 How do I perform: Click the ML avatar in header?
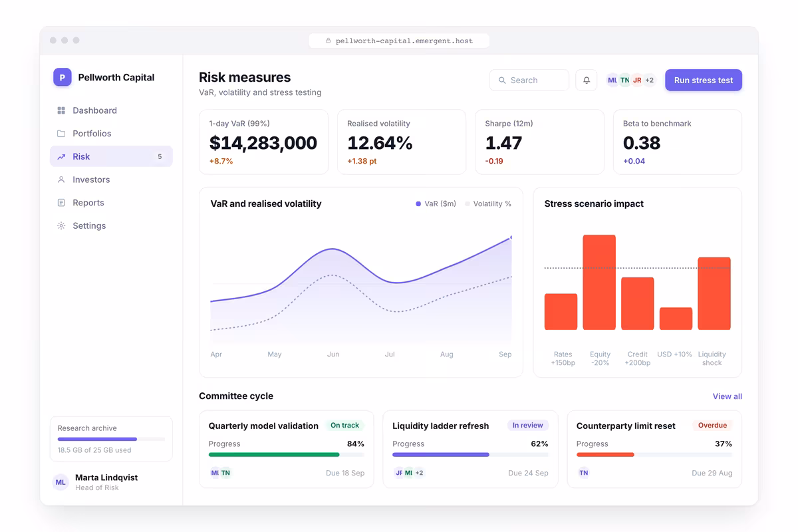pos(612,80)
